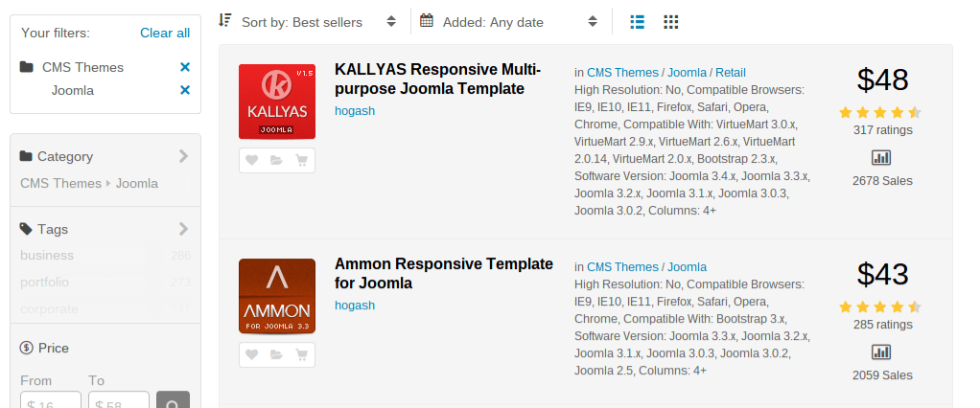Expand the Category section chevron
This screenshot has width=980, height=408.
click(183, 156)
